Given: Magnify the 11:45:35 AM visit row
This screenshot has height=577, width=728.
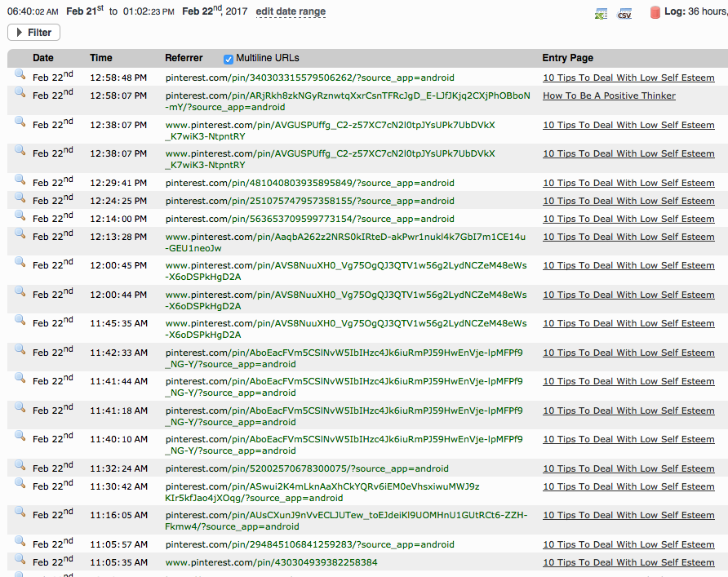Looking at the screenshot, I should (20, 320).
